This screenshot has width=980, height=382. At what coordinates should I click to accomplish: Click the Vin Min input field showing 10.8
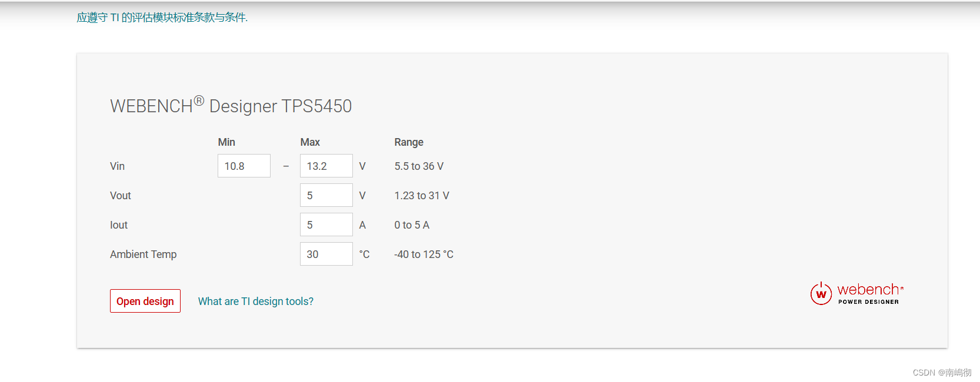[244, 166]
